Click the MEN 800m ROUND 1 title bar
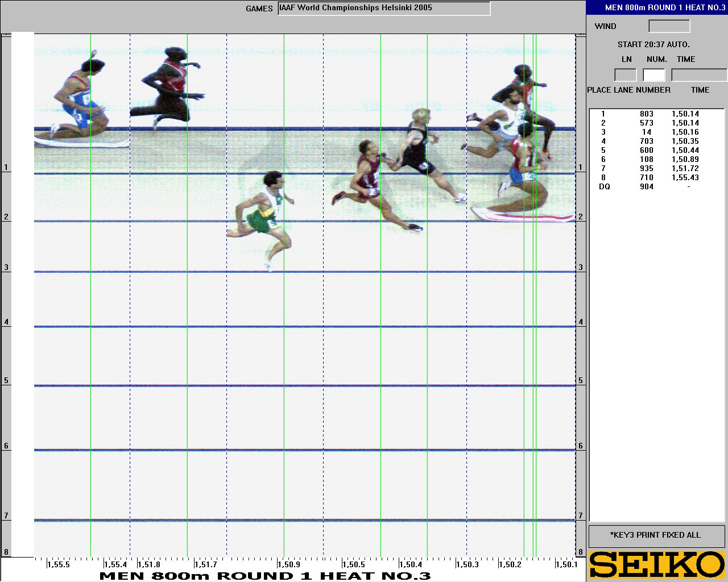This screenshot has height=582, width=728. [x=657, y=7]
